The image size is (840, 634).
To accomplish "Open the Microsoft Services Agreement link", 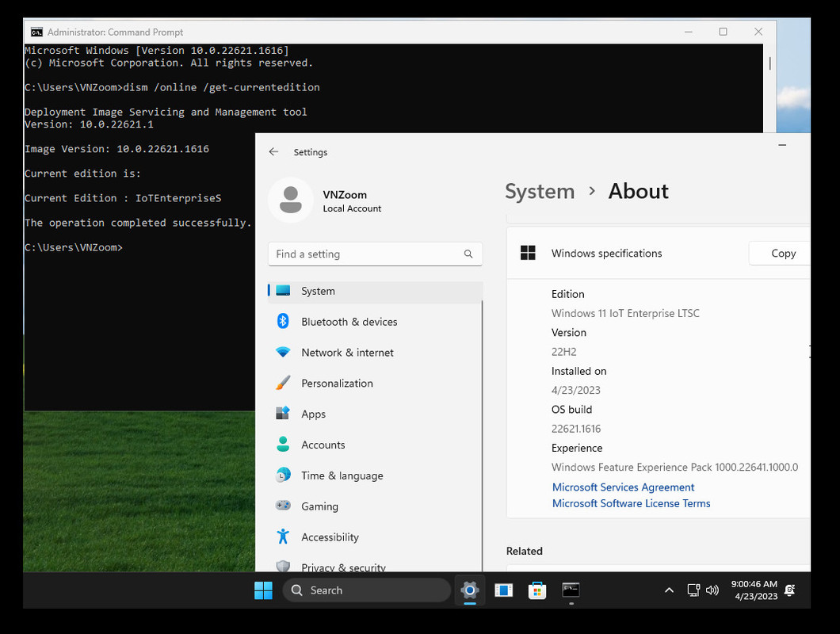I will click(x=623, y=487).
